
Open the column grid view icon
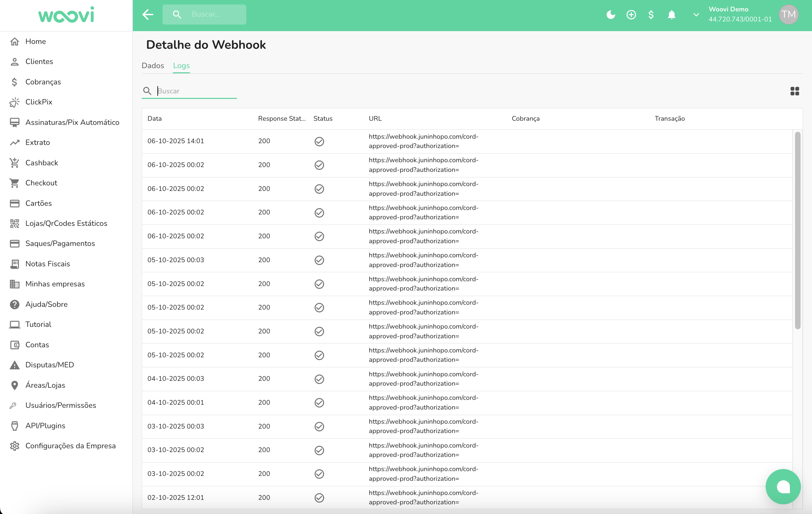795,91
